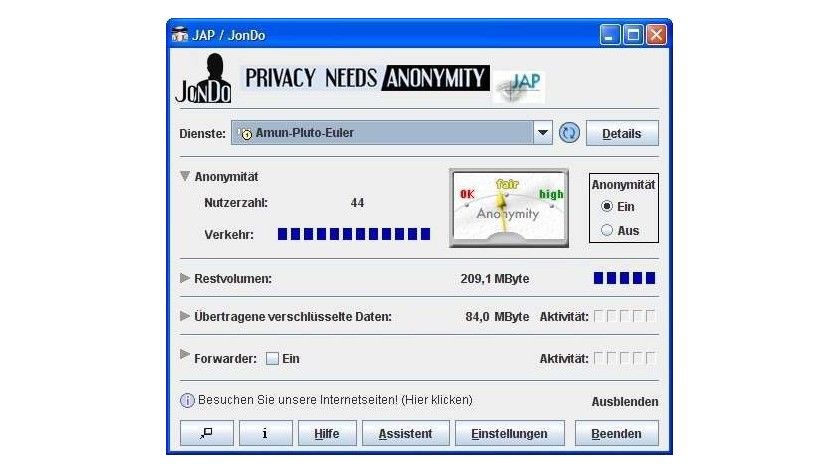Click the Nutzerzahl value 44
This screenshot has width=840, height=473.
point(357,203)
